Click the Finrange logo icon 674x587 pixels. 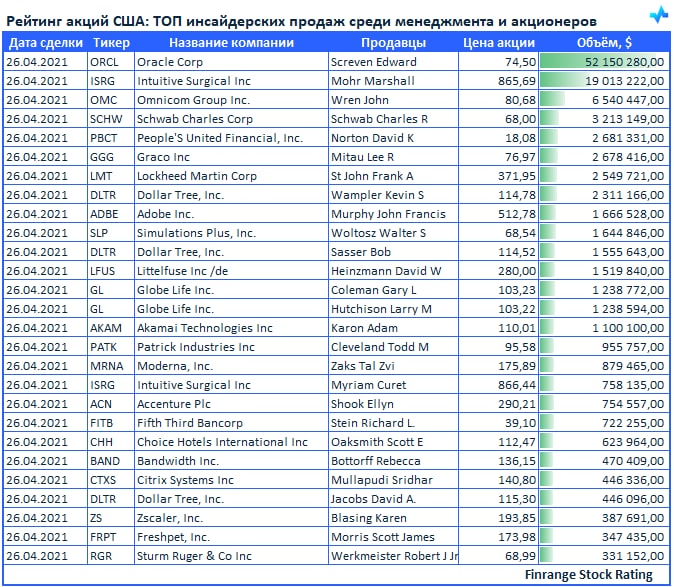(659, 15)
